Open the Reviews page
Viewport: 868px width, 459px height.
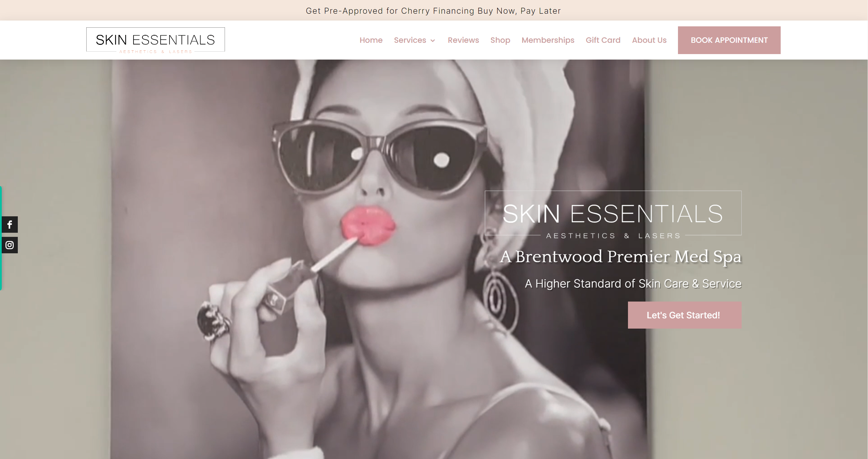(463, 40)
